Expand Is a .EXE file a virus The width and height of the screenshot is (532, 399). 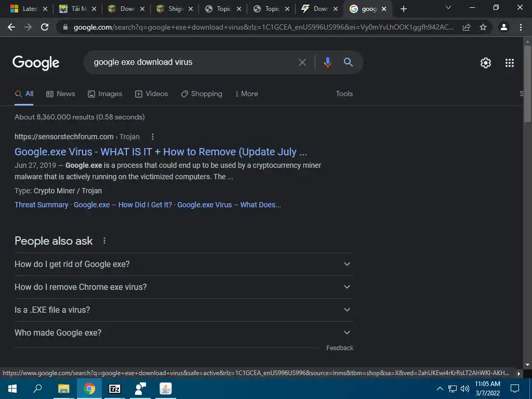pyautogui.click(x=184, y=310)
